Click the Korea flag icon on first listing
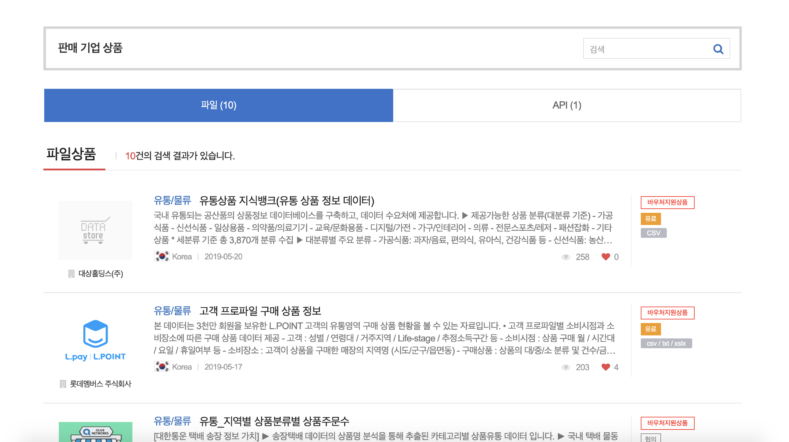This screenshot has height=442, width=789. 161,257
